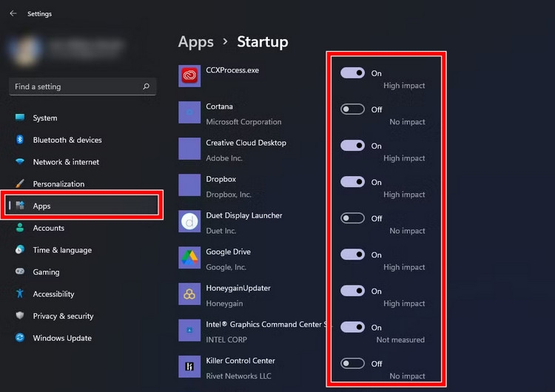The height and width of the screenshot is (392, 555).
Task: Click the Google, Inc. publisher text
Action: point(226,267)
